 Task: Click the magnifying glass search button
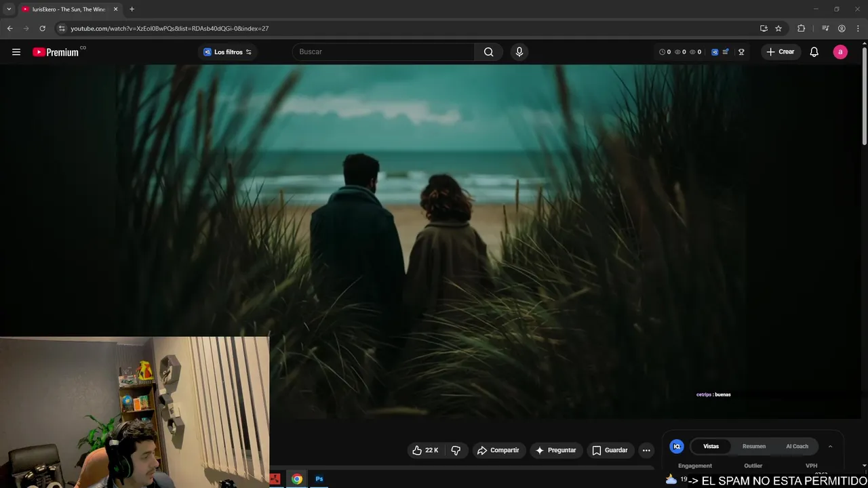[x=488, y=52]
